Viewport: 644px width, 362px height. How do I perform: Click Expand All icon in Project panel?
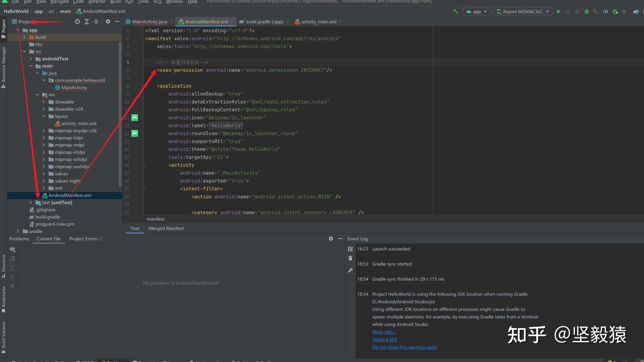pyautogui.click(x=87, y=21)
